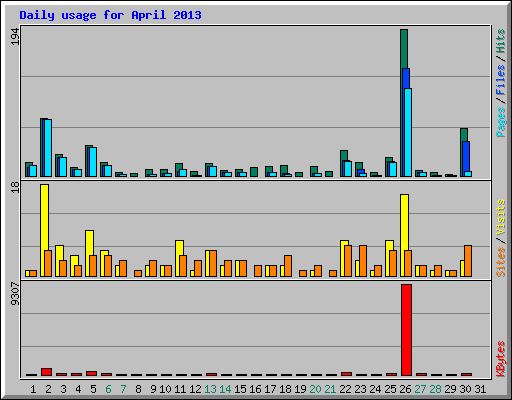Click the yellow visits bar for day 25
Viewport: 512px width, 400px height.
point(389,245)
